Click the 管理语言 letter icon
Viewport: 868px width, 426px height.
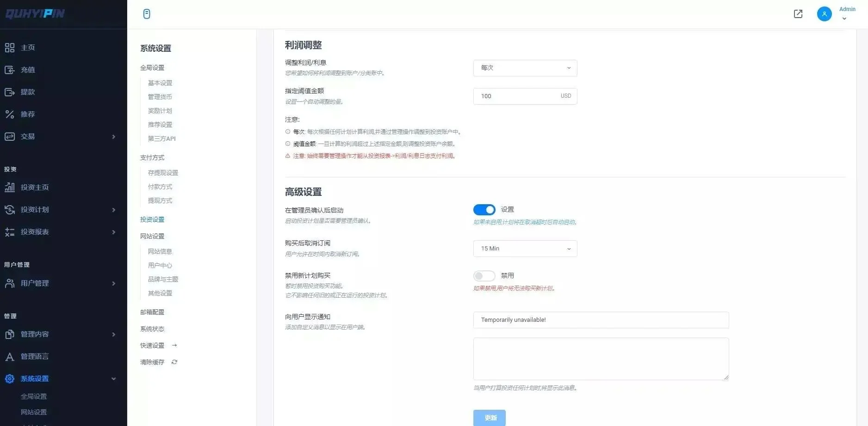(10, 357)
